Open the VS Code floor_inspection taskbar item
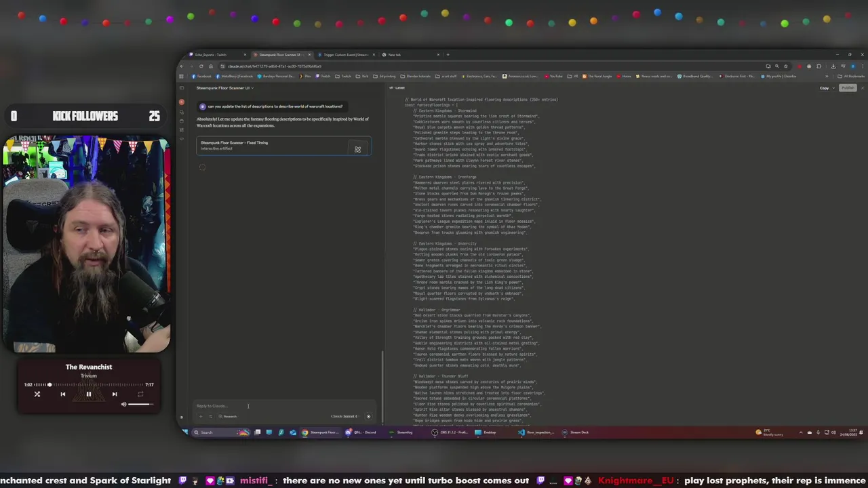The height and width of the screenshot is (488, 868). [x=536, y=432]
